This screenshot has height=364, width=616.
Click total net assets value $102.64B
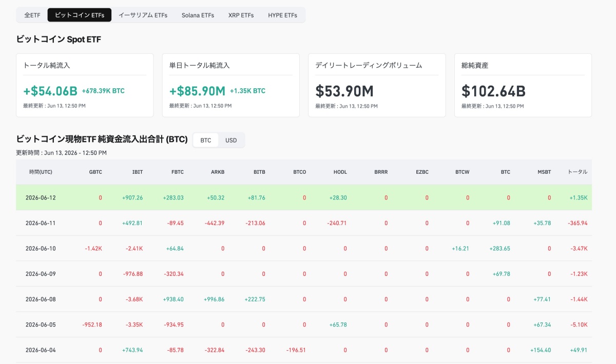(493, 91)
